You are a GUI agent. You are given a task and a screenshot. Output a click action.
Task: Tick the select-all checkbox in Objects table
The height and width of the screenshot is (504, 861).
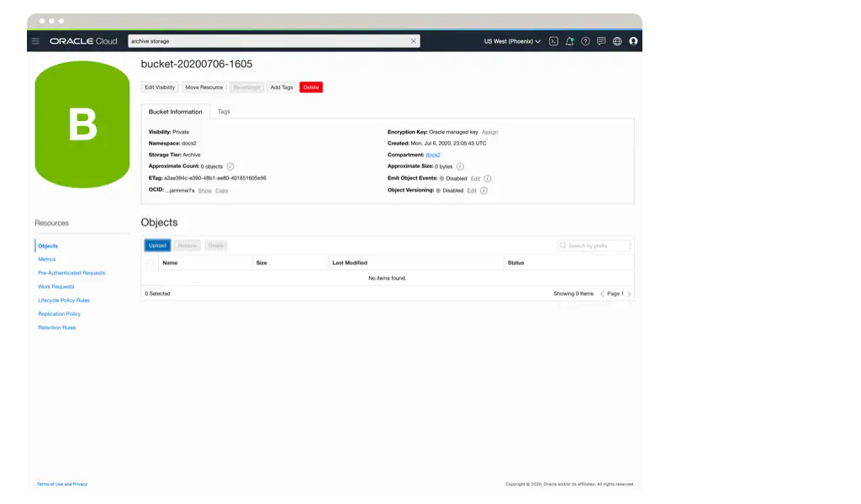click(150, 263)
